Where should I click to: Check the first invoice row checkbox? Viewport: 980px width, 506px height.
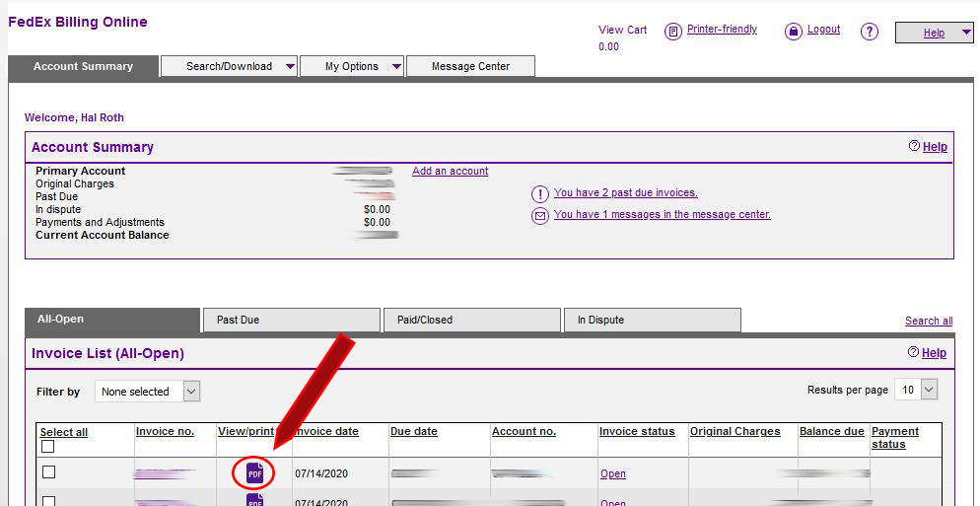pos(48,472)
